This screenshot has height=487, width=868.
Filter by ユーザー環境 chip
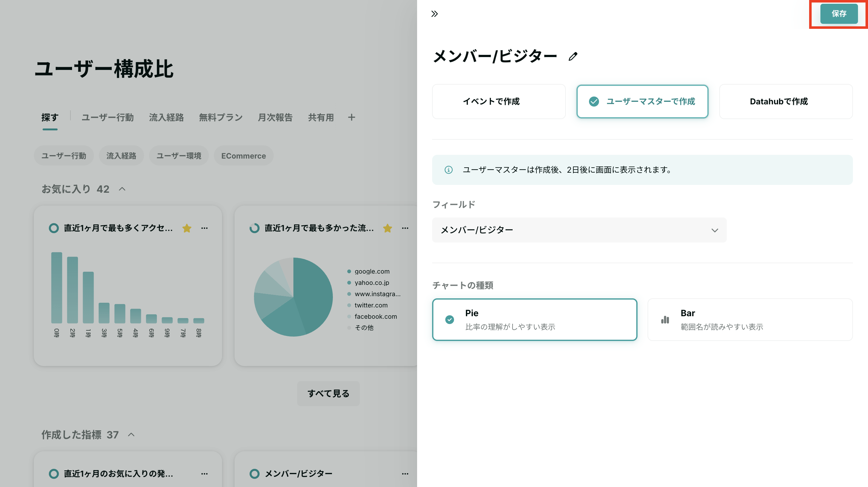point(179,156)
